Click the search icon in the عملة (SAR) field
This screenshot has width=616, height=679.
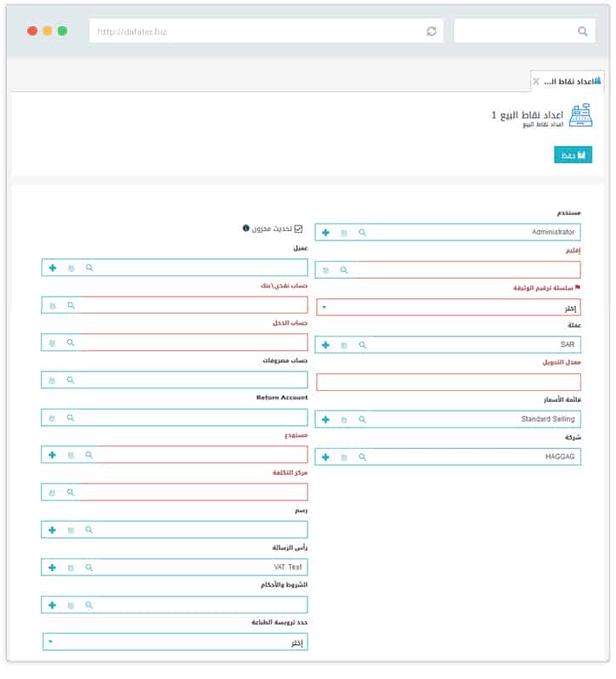pos(362,345)
